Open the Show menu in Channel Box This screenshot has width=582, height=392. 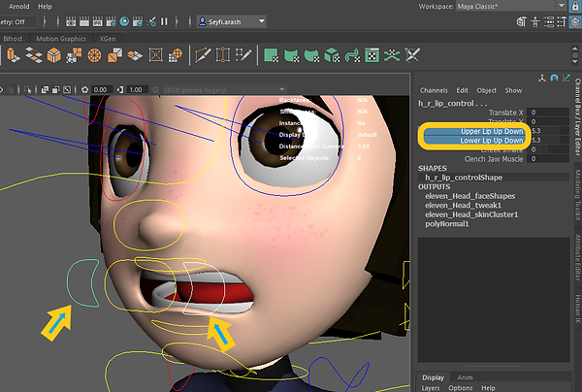[x=513, y=90]
